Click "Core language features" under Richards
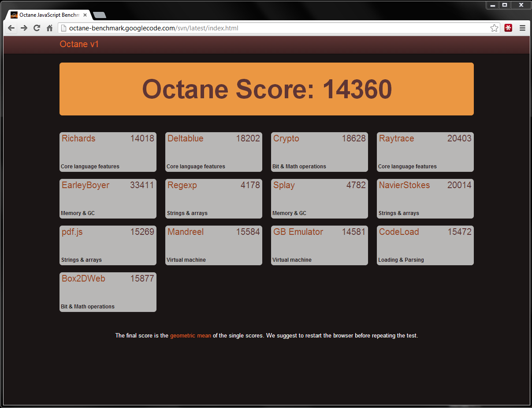Viewport: 532px width, 408px height. [90, 167]
